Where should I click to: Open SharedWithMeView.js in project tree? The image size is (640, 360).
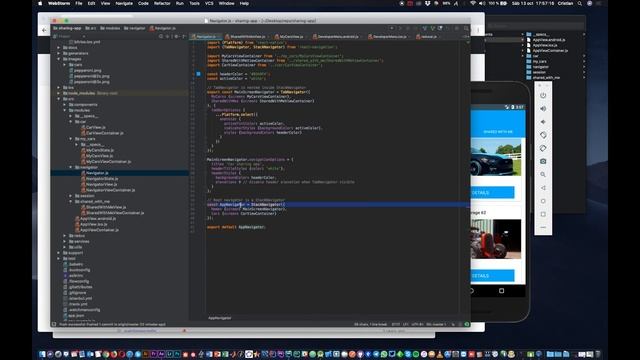coord(104,207)
